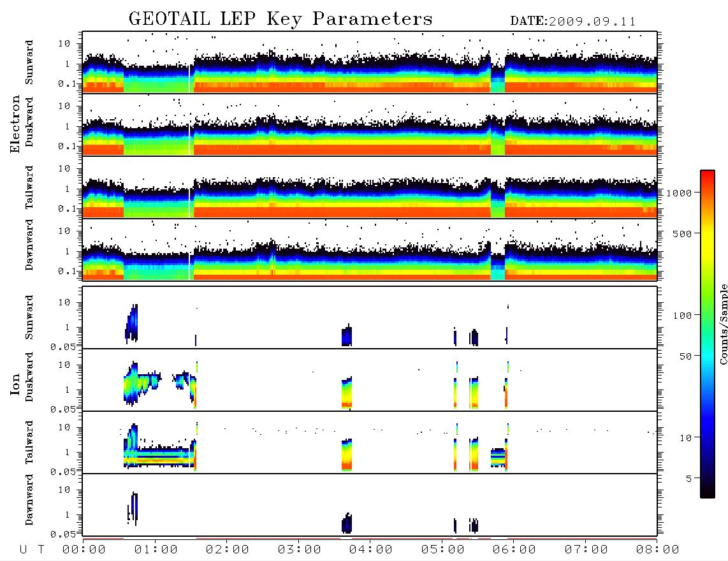
Task: Click the Electron Sunward spectrogram panel
Action: [x=370, y=62]
